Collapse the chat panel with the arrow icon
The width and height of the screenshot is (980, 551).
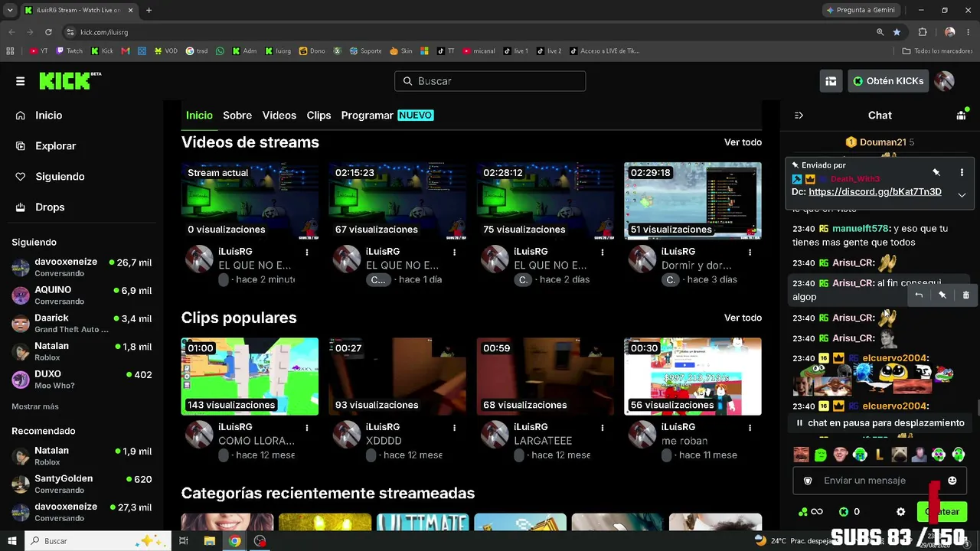tap(799, 116)
